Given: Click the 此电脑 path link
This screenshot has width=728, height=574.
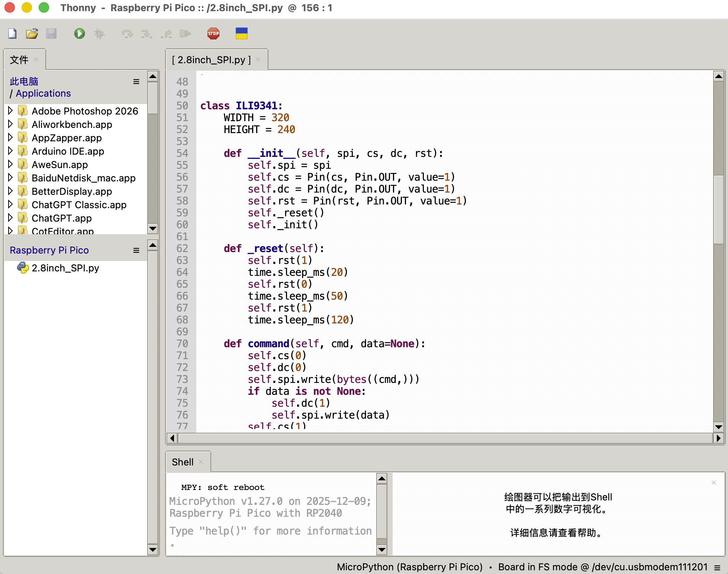Looking at the screenshot, I should (24, 81).
